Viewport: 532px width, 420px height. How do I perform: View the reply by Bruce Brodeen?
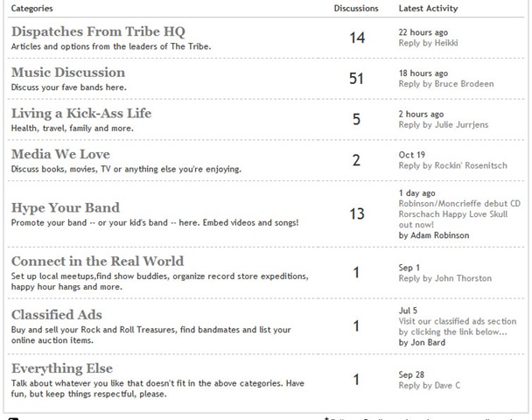(446, 84)
